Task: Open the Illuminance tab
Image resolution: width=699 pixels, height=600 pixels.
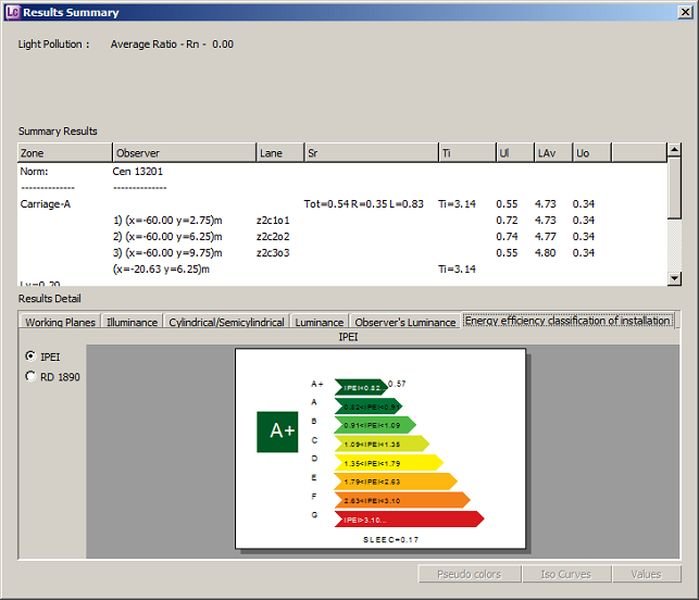Action: click(132, 322)
